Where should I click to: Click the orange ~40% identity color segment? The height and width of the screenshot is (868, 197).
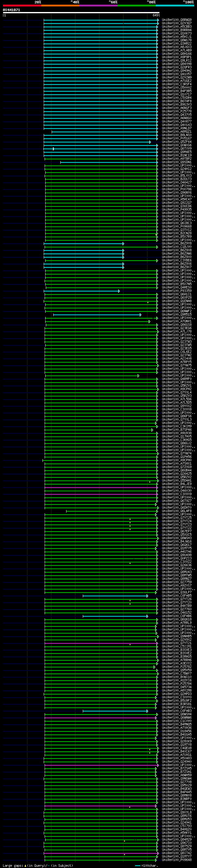point(60,6)
